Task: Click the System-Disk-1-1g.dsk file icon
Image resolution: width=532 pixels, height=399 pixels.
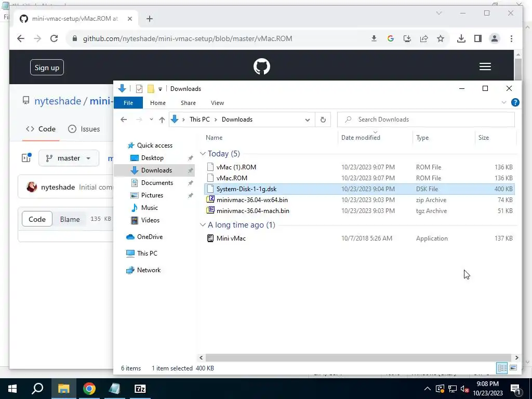Action: pos(210,189)
